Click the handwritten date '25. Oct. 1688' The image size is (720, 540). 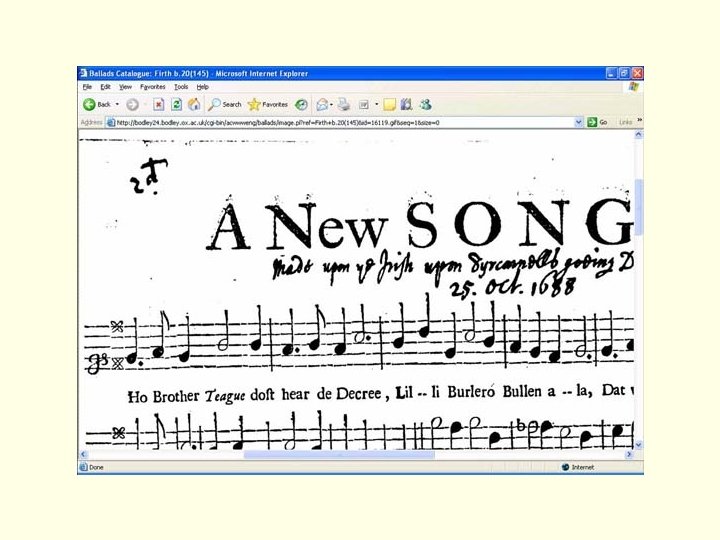click(512, 287)
